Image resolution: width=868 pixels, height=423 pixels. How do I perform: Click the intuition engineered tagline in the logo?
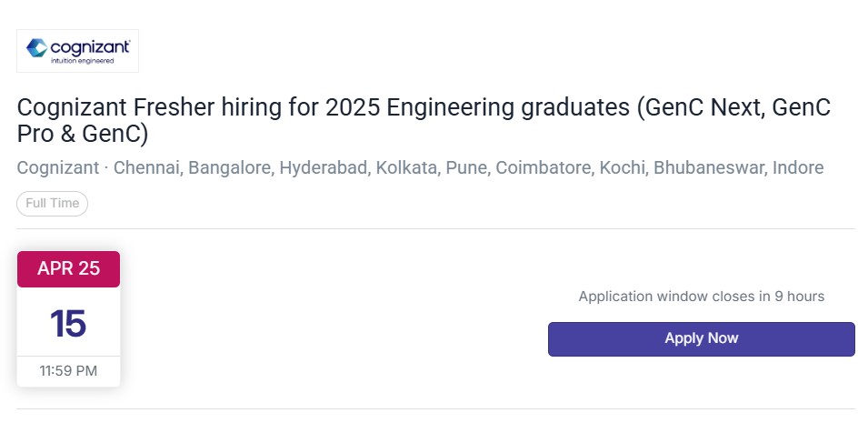click(82, 61)
